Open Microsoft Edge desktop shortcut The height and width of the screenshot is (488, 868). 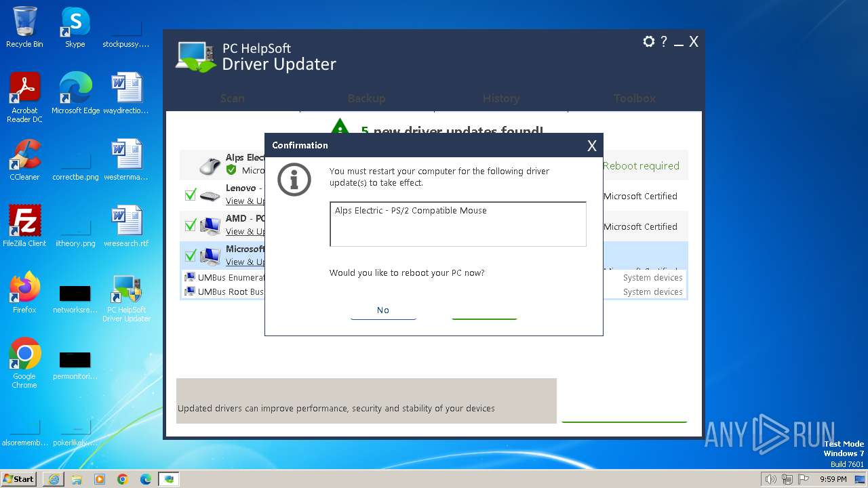[75, 93]
